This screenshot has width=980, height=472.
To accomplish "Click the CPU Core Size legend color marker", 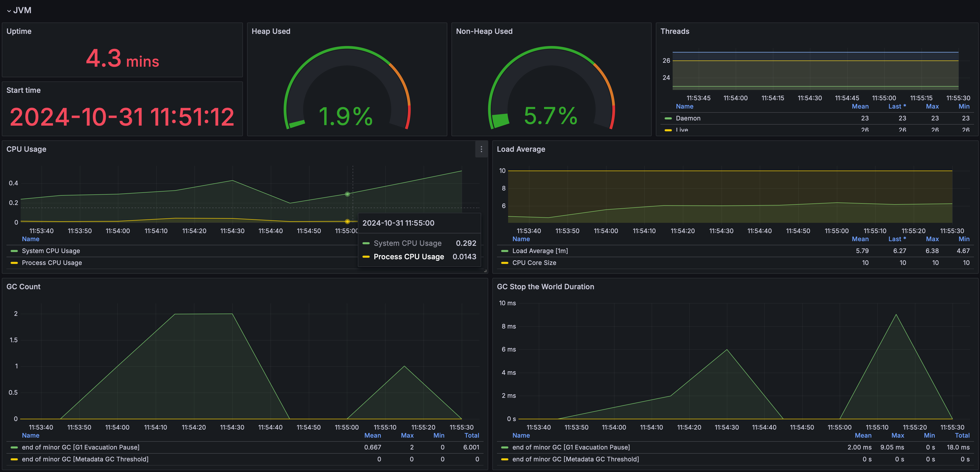I will (505, 263).
